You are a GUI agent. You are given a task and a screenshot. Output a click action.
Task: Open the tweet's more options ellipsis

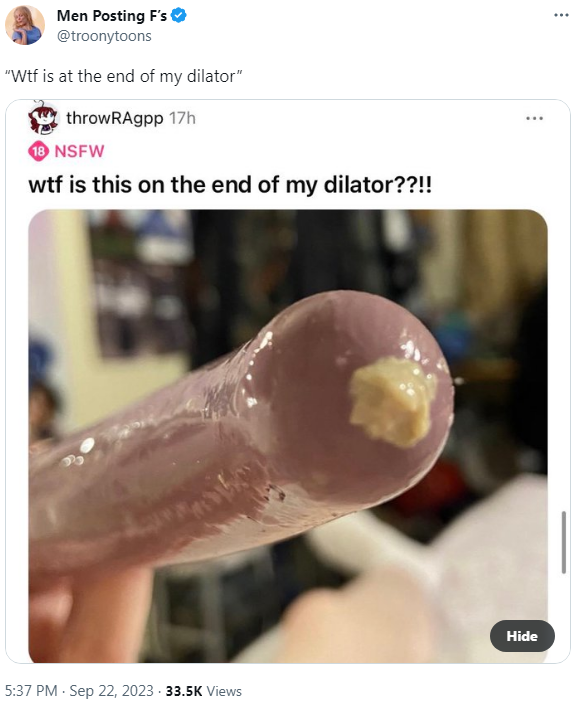561,15
